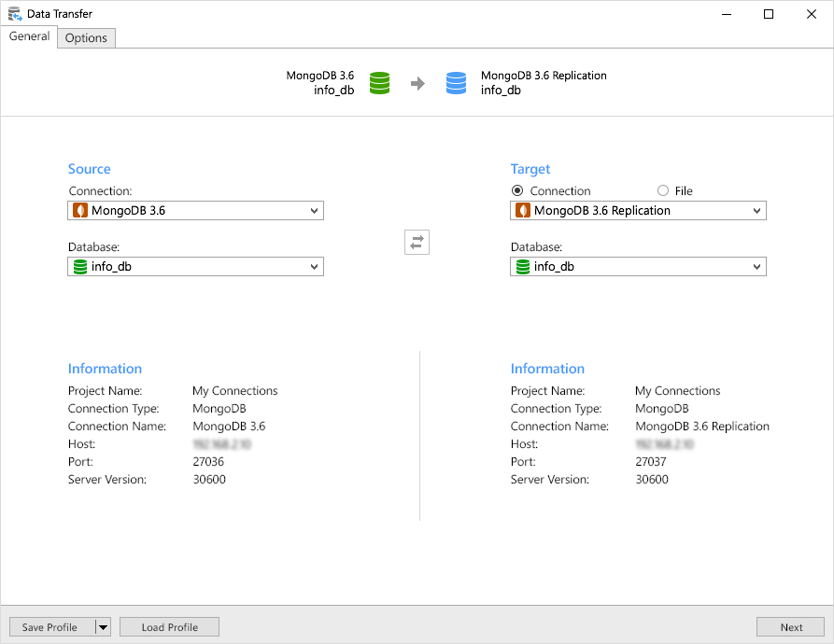Click the target Connection Type value MongoDB

tap(662, 409)
